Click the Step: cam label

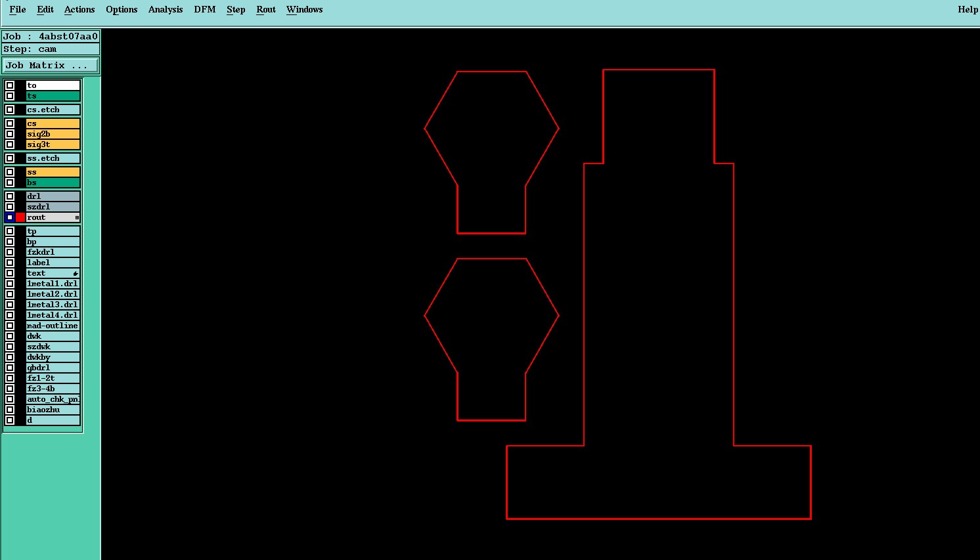[51, 49]
